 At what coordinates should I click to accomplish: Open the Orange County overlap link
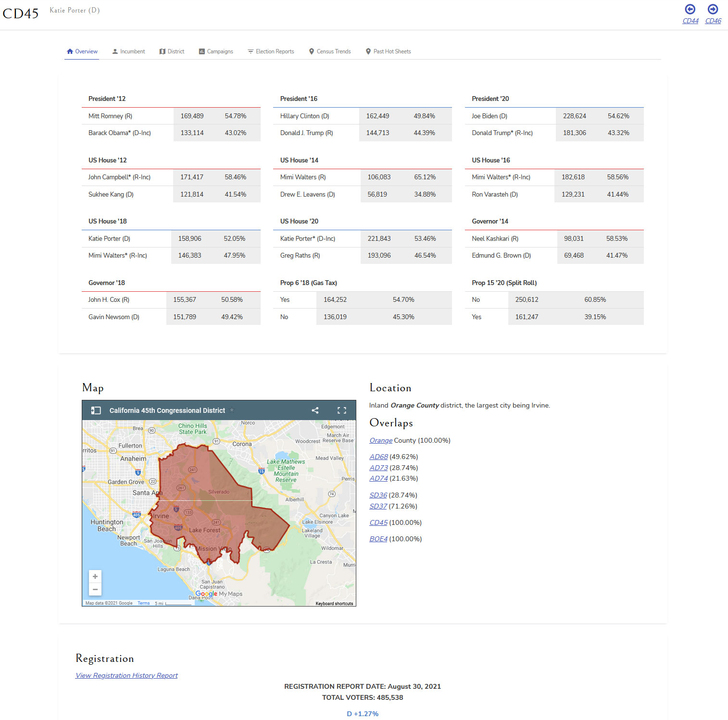[381, 441]
